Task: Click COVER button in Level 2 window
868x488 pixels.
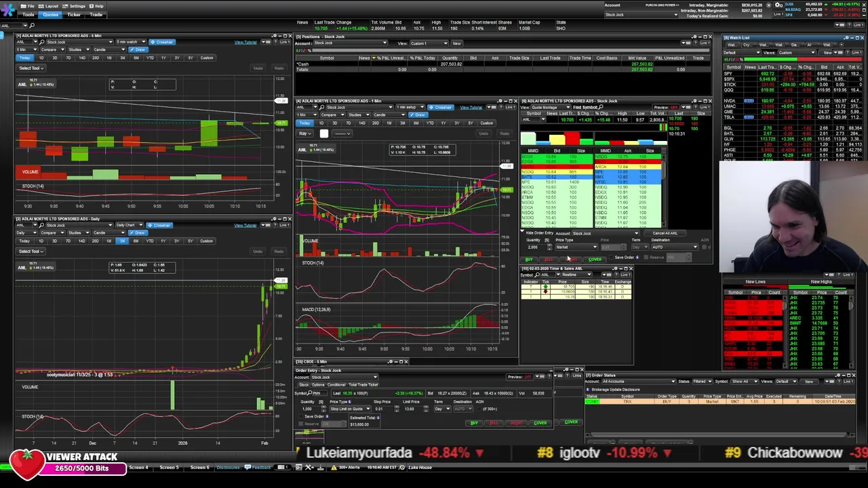Action: 595,260
